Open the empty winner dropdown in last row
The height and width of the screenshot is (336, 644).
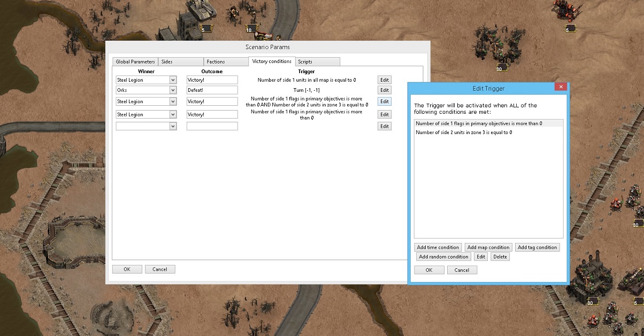[x=173, y=127]
